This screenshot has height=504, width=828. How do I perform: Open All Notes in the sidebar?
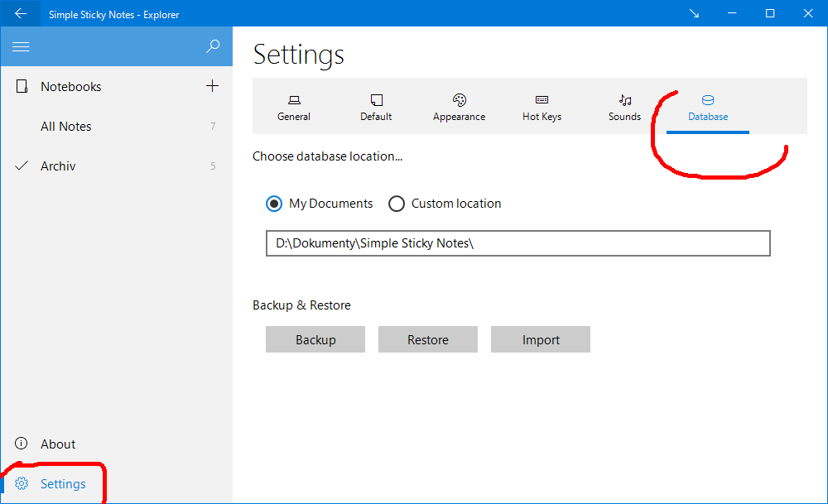(66, 127)
